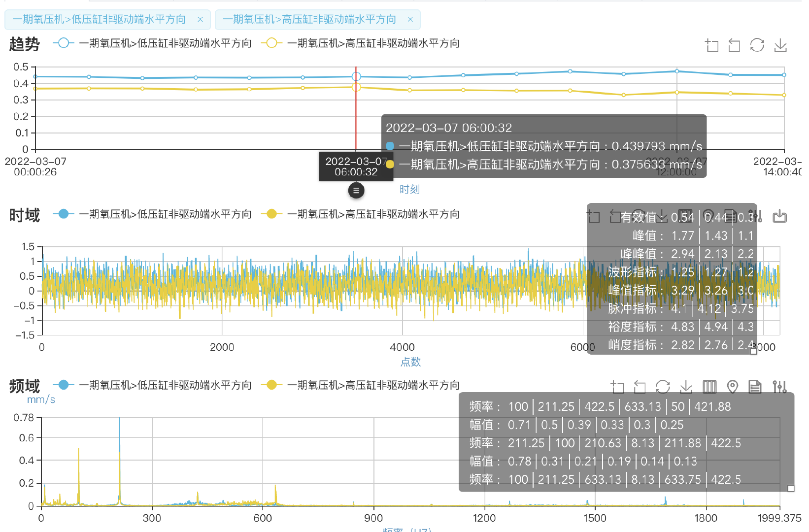The image size is (809, 532).
Task: Refresh the trend chart with restore icon
Action: click(x=757, y=45)
